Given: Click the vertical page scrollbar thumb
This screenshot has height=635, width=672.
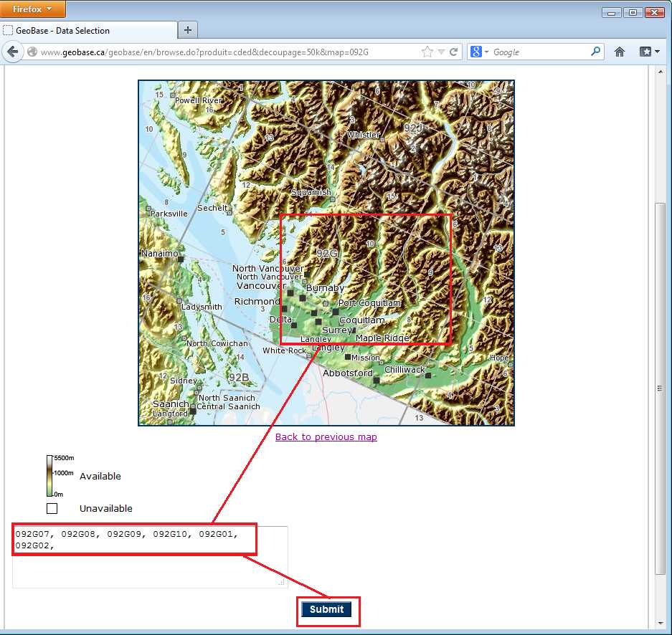Looking at the screenshot, I should [x=661, y=387].
